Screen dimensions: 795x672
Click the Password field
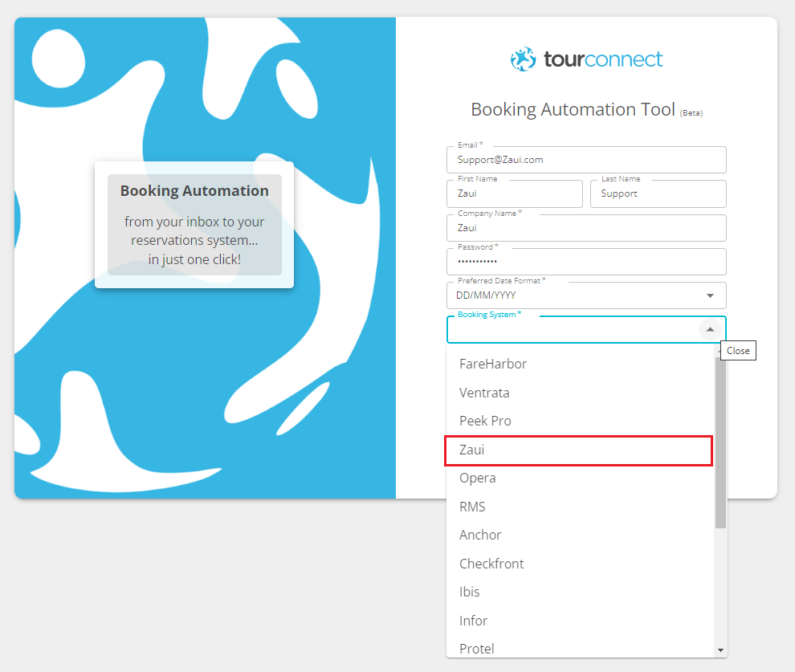(x=586, y=262)
